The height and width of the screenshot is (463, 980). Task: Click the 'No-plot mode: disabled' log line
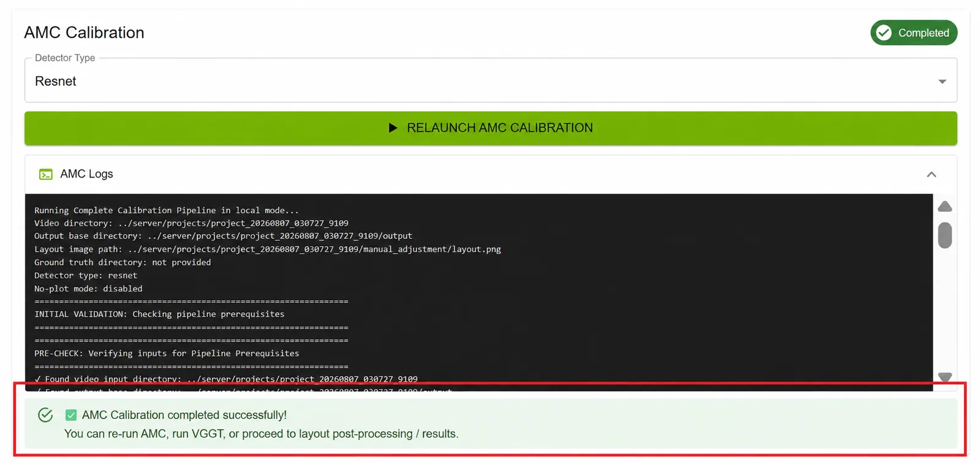pos(88,288)
